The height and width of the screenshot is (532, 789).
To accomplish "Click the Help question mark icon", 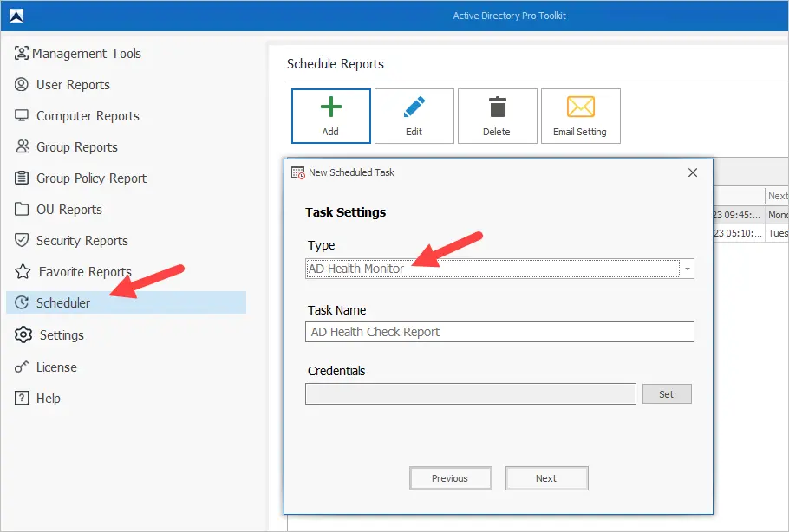I will (x=21, y=398).
